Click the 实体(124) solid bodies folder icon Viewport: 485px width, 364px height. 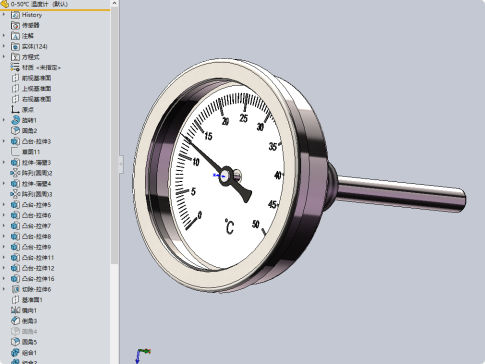tap(15, 46)
